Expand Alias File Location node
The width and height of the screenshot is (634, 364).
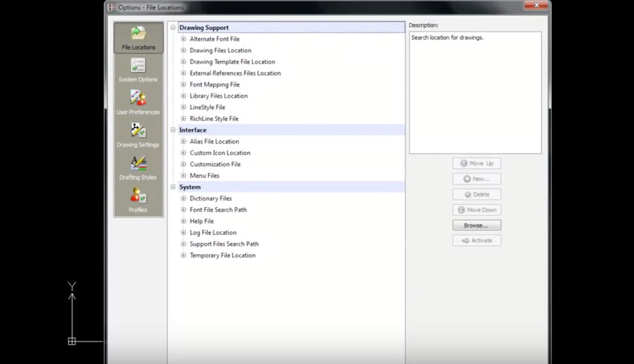pyautogui.click(x=184, y=142)
